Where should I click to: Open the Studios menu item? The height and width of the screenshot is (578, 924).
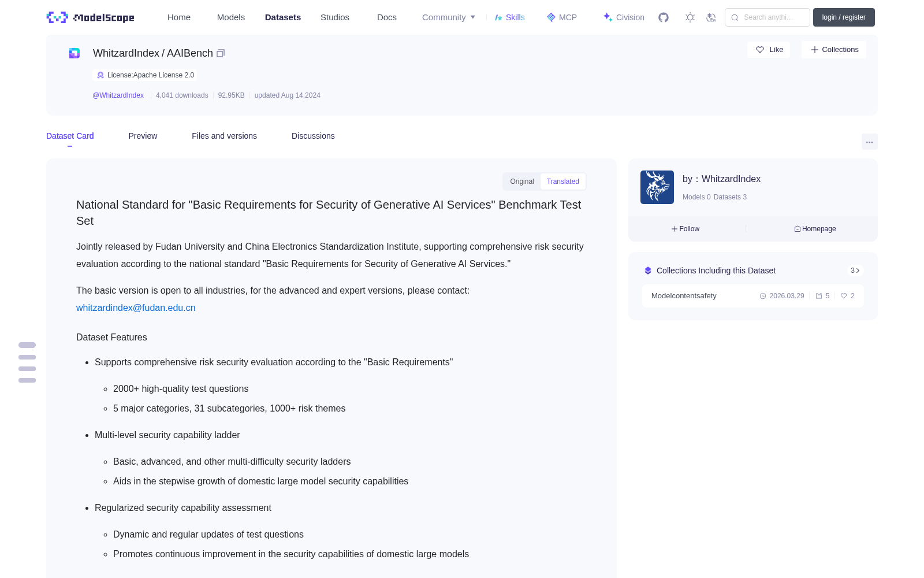(x=335, y=17)
